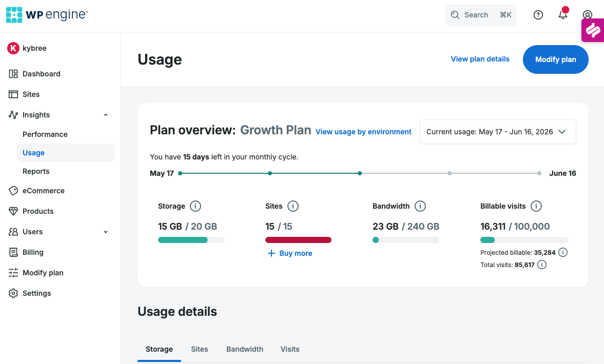Click the Users people icon

coord(13,232)
